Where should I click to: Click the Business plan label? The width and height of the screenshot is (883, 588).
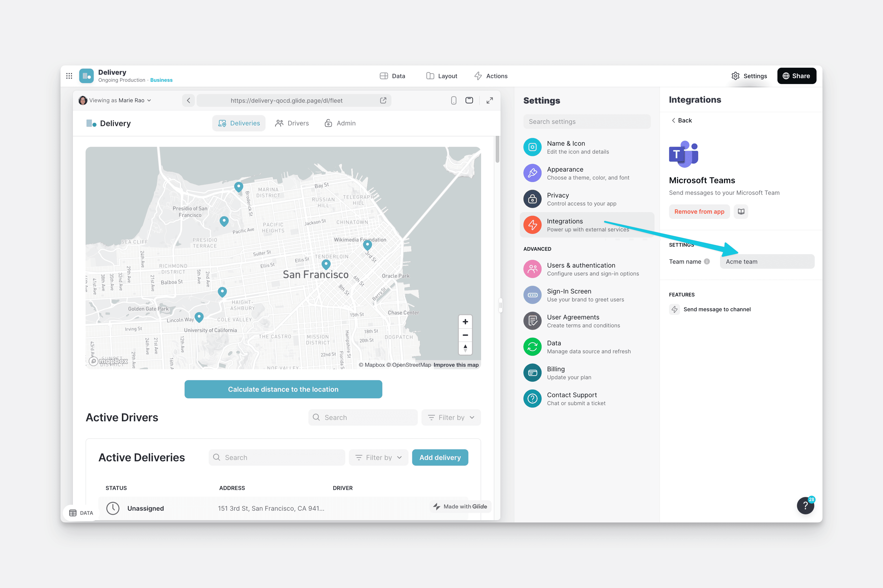(161, 80)
